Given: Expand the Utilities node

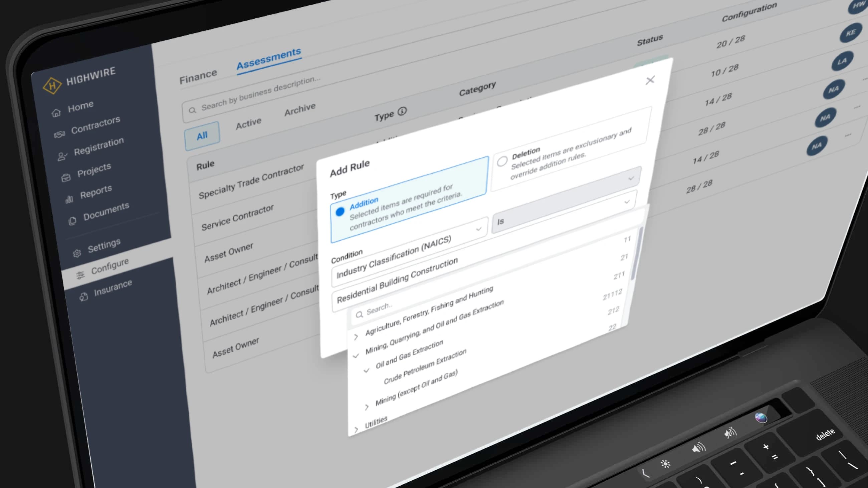Looking at the screenshot, I should pos(356,430).
